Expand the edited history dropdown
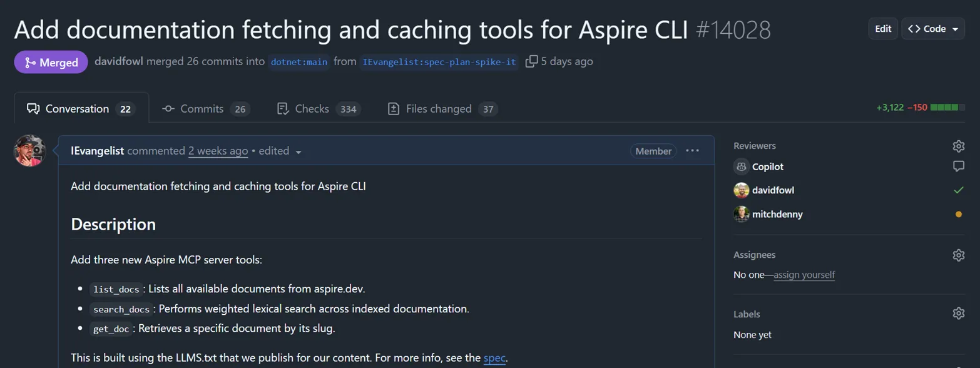This screenshot has height=368, width=980. tap(298, 151)
